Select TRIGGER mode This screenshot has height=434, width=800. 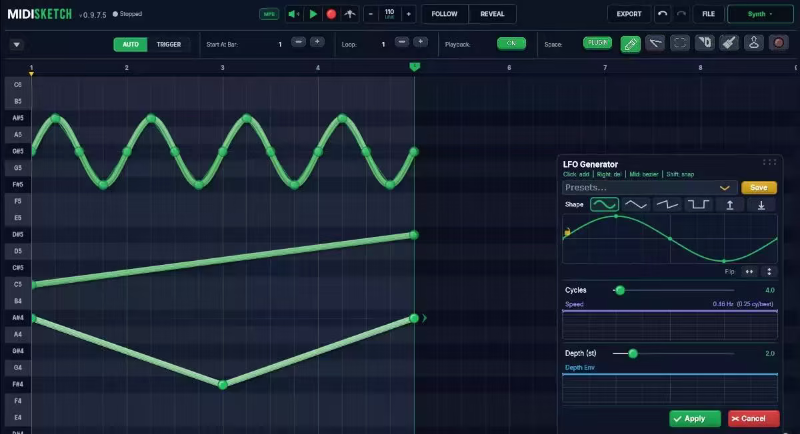(x=169, y=45)
